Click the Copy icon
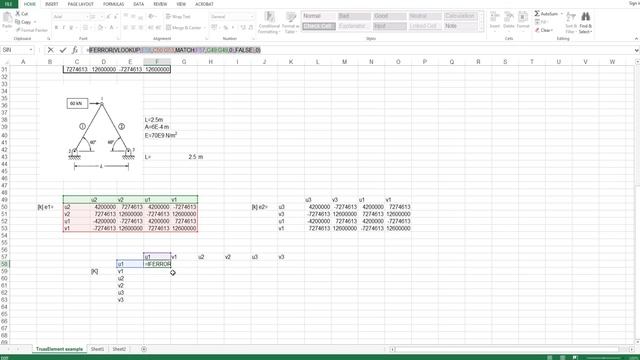This screenshot has height=360, width=640. (18, 22)
